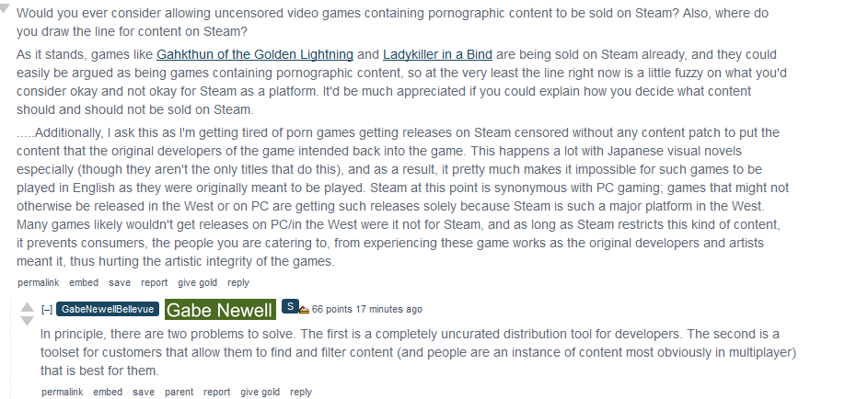This screenshot has height=399, width=868.
Task: Click embed under the parent question
Action: (84, 282)
